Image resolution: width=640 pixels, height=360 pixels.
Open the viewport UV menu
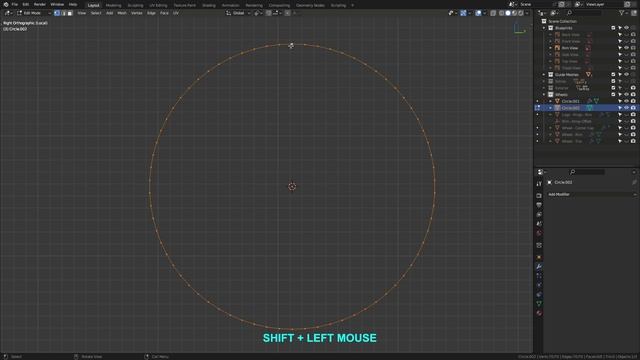pyautogui.click(x=176, y=13)
